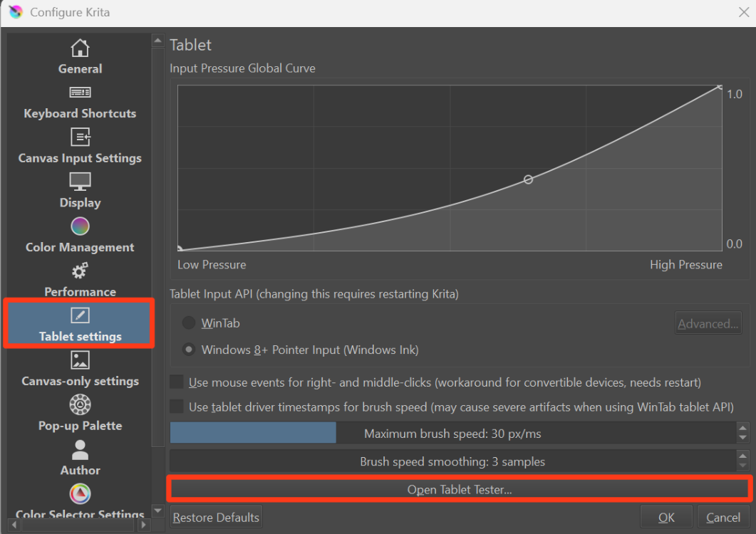
Task: Click sidebar horizontal scroll right arrow
Action: [143, 525]
